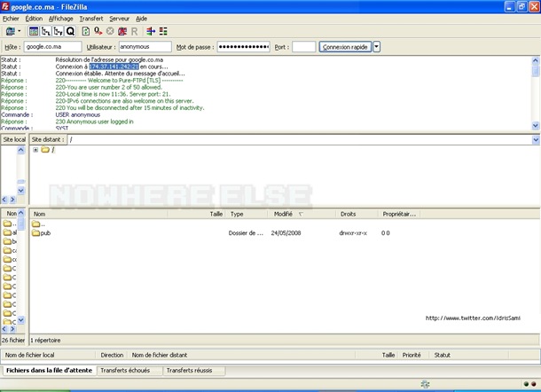Click the Mot de passe field
The image size is (541, 392).
(244, 47)
